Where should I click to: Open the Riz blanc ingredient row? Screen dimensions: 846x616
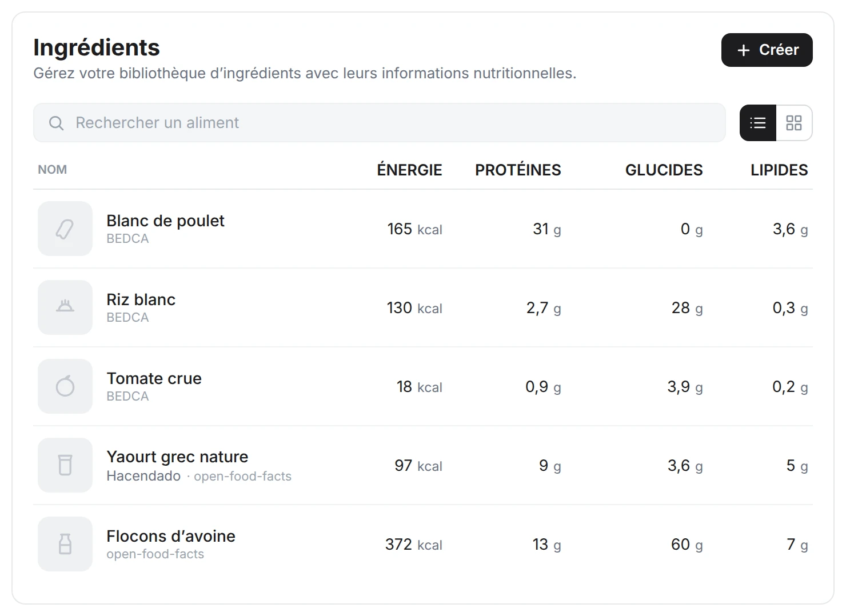(423, 307)
